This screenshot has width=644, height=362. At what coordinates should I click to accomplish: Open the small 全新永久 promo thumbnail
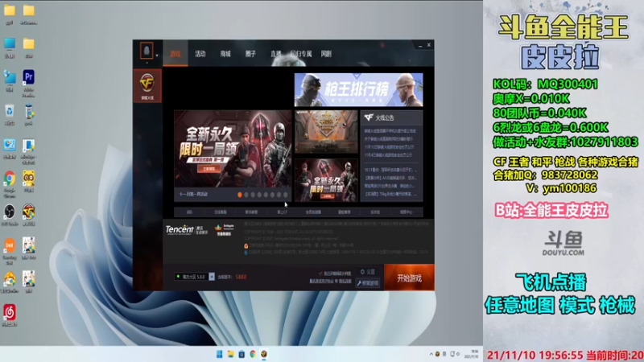pos(326,179)
